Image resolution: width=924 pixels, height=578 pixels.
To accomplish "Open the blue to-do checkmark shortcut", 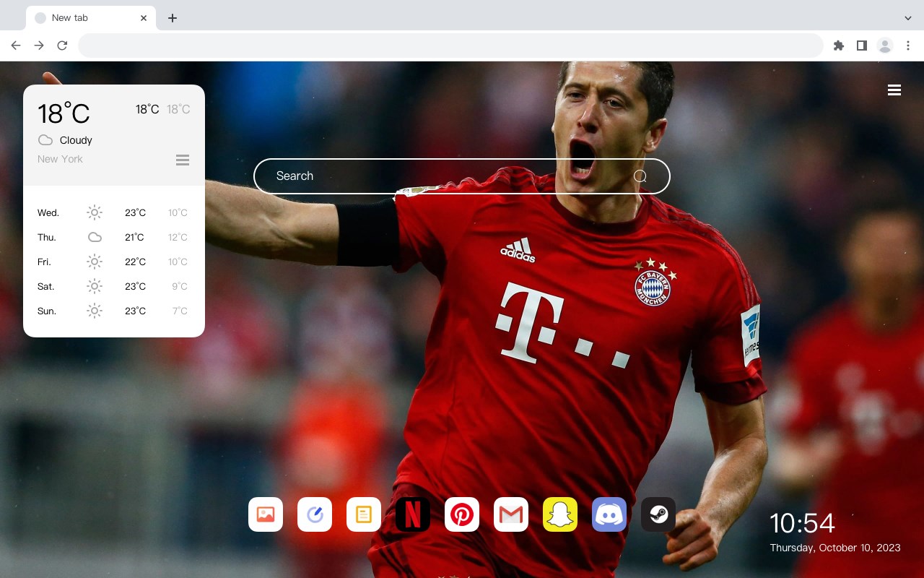I will (315, 514).
